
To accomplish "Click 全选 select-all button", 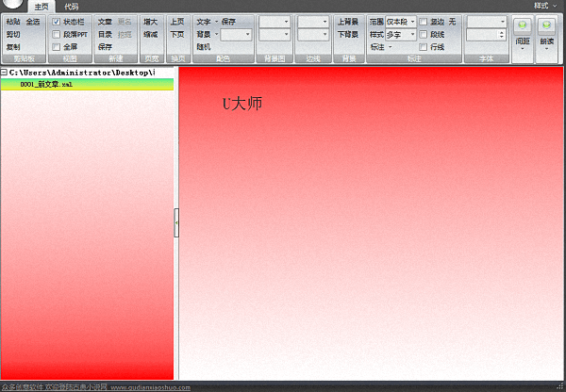I will (33, 22).
